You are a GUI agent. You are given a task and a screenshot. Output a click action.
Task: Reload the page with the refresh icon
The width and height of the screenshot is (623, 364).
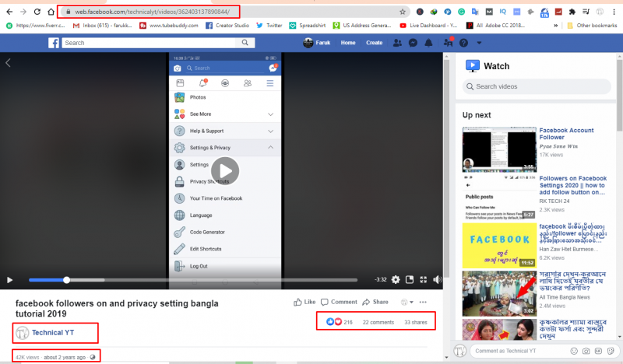[x=37, y=12]
